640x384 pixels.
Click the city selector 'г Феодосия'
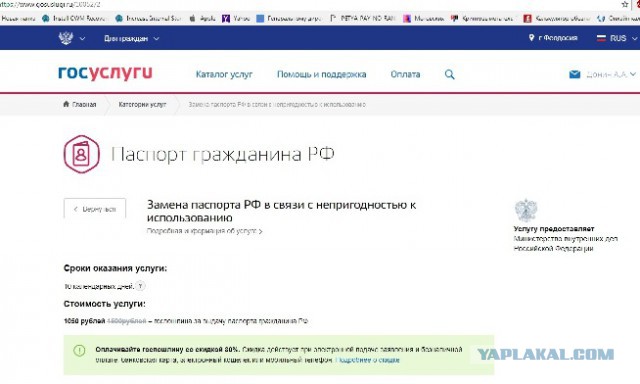pyautogui.click(x=558, y=38)
